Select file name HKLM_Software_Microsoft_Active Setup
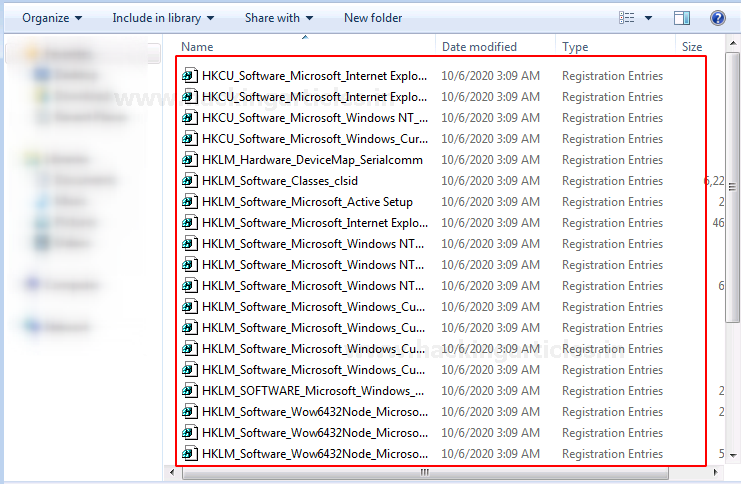741x484 pixels. (x=307, y=202)
